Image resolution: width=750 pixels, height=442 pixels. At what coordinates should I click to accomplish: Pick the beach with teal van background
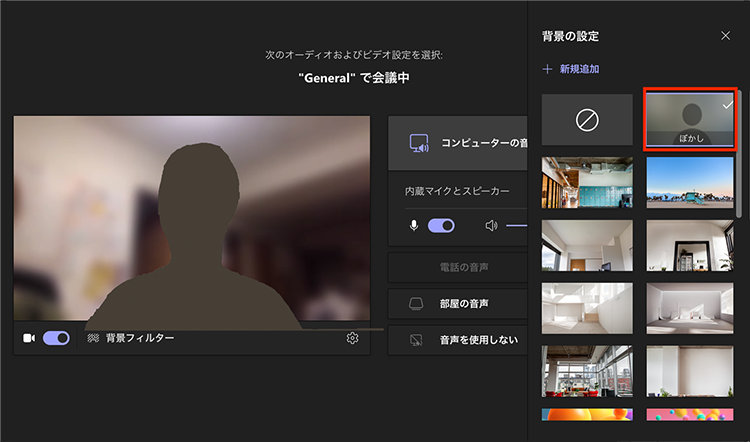pos(692,182)
